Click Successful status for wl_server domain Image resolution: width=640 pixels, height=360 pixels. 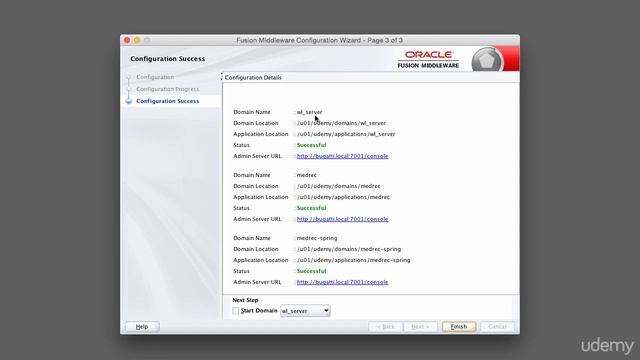311,145
